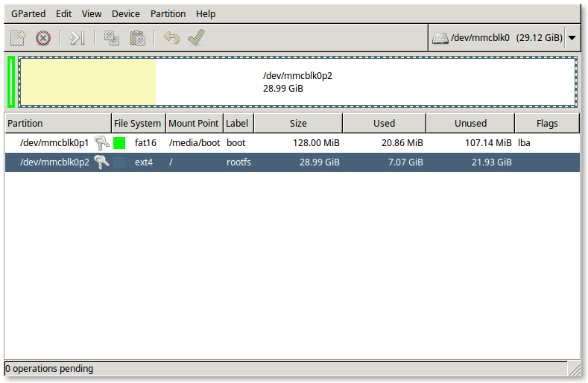Sort by the Flags column header

click(x=547, y=124)
